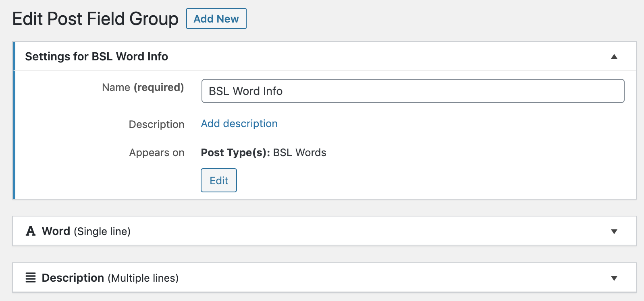The height and width of the screenshot is (301, 644).
Task: Click the (Multiple lines) type text
Action: point(143,278)
